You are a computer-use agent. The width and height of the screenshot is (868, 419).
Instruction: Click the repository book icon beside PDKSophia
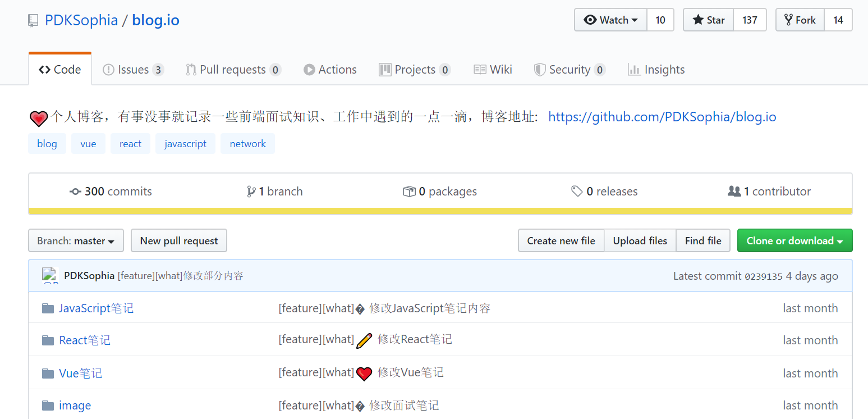pos(34,21)
